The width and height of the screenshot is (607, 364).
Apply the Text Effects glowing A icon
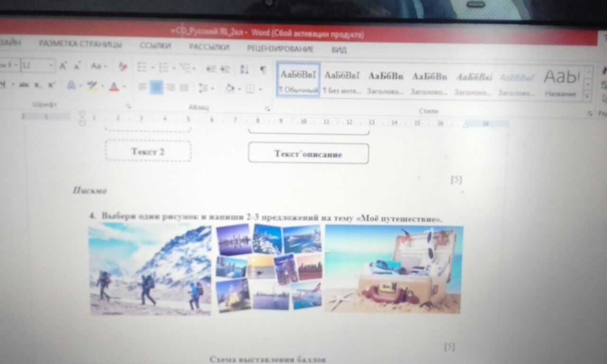(72, 86)
